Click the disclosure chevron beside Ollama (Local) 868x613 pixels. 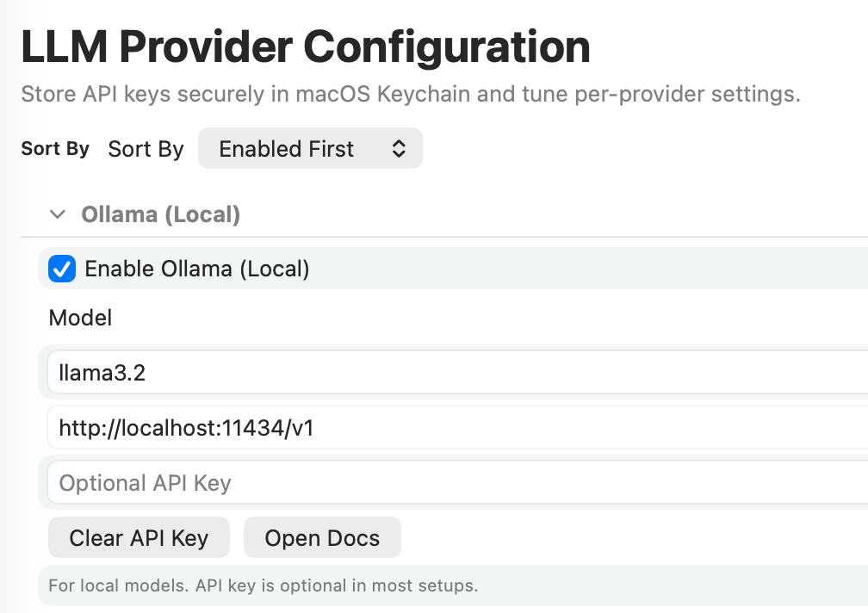57,214
